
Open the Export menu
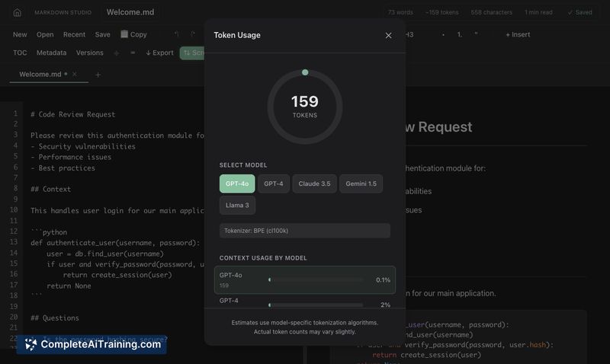click(159, 53)
